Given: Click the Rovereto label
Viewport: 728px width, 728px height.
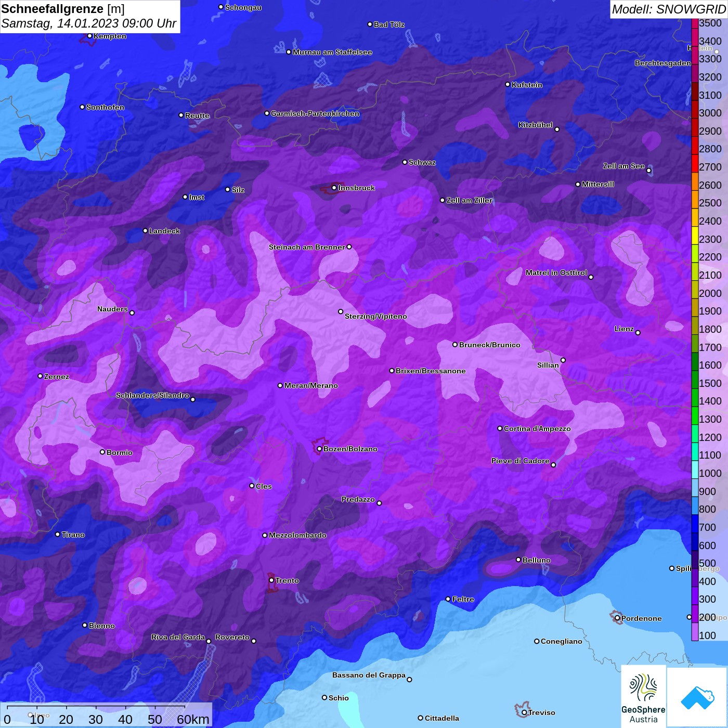Looking at the screenshot, I should pos(232,637).
